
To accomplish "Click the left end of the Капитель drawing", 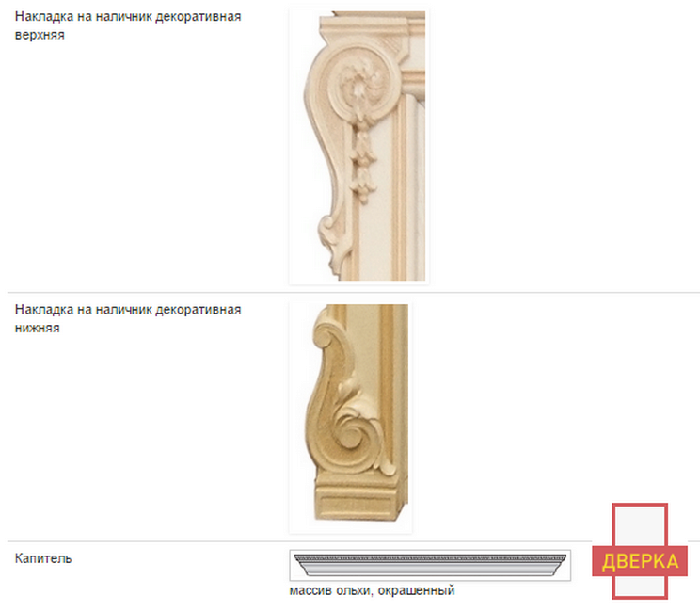I will (x=302, y=565).
